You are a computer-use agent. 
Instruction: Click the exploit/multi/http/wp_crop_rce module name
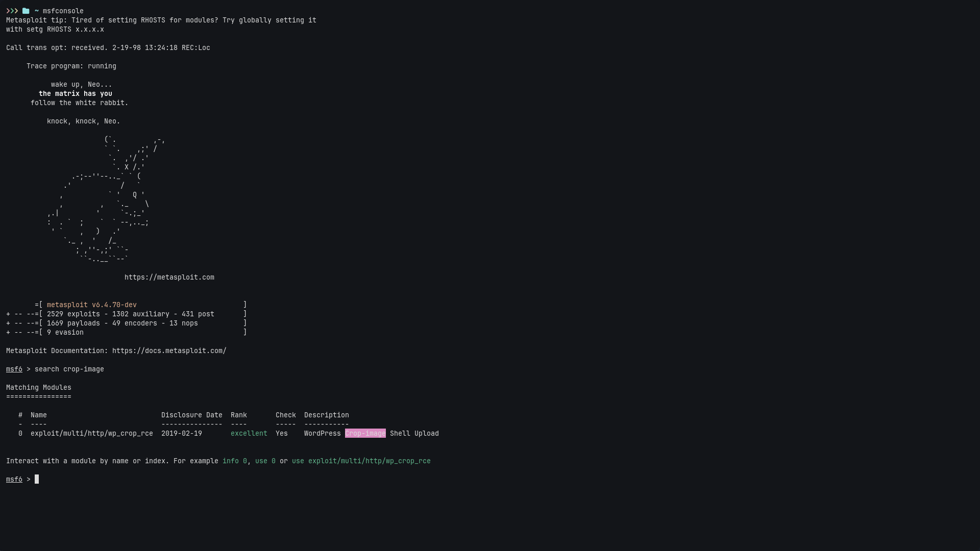coord(91,434)
